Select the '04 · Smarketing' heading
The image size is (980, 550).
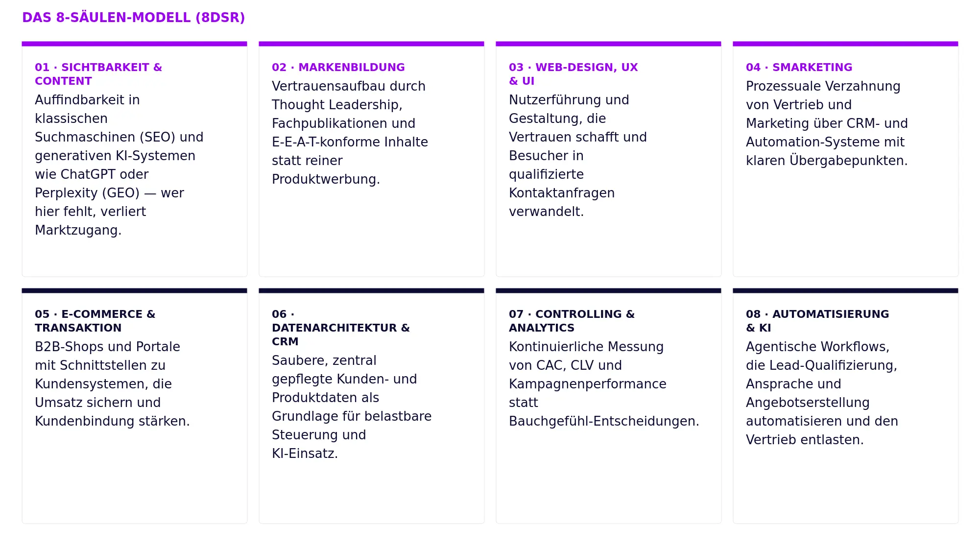[x=799, y=67]
